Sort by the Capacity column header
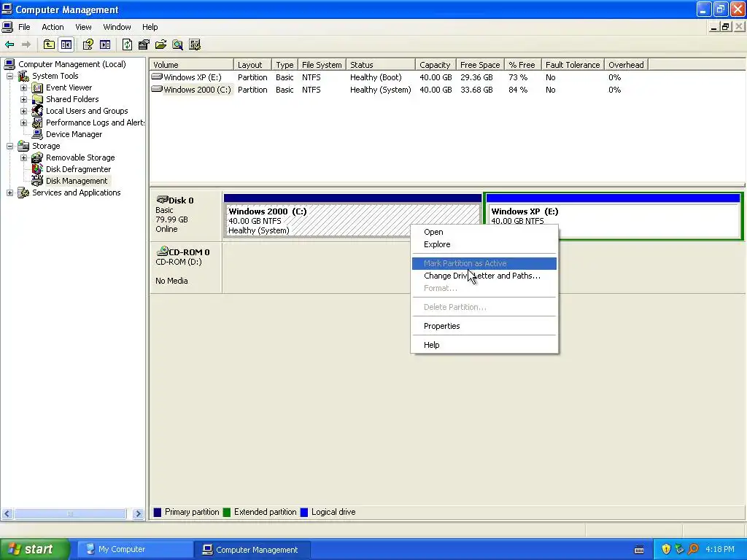The height and width of the screenshot is (560, 747). 435,65
